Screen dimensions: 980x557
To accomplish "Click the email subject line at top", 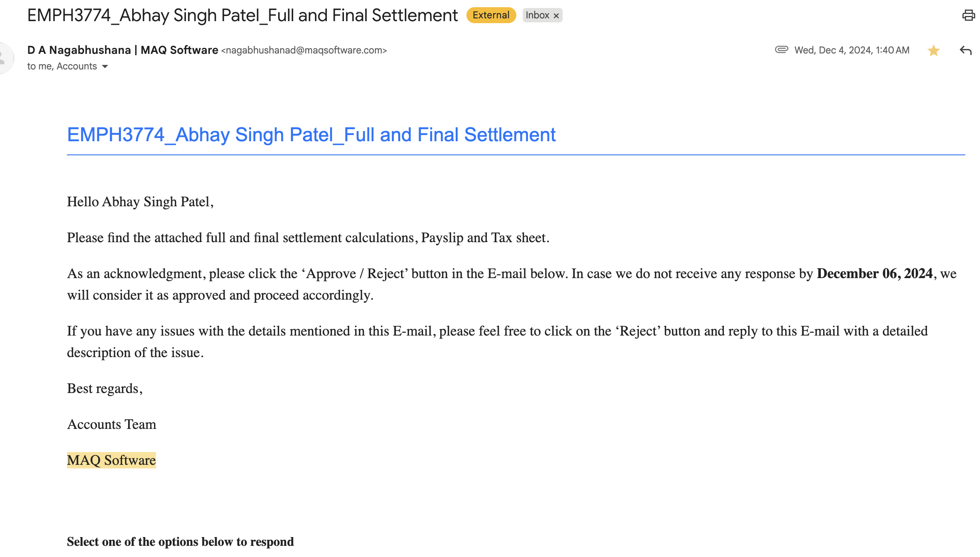I will pos(242,15).
